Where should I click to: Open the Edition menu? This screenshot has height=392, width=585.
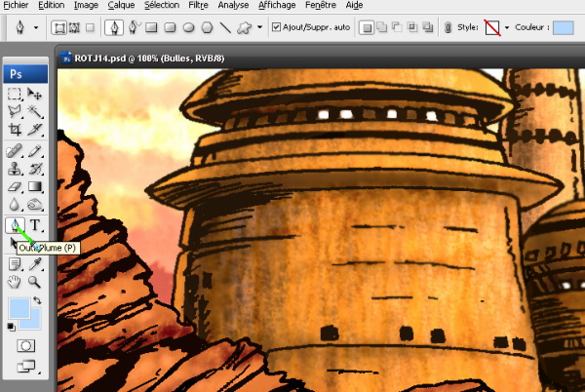pos(51,5)
